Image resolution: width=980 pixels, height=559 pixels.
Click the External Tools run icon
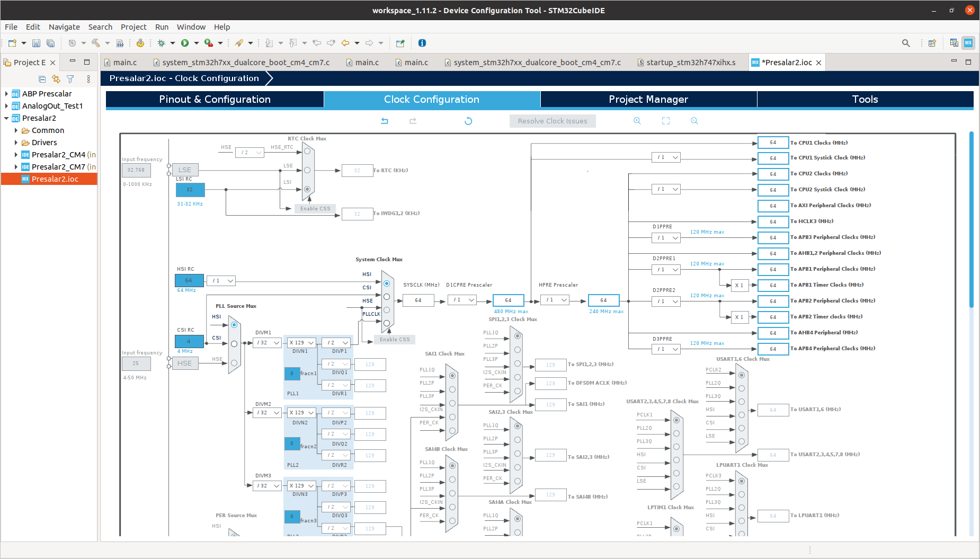click(209, 43)
